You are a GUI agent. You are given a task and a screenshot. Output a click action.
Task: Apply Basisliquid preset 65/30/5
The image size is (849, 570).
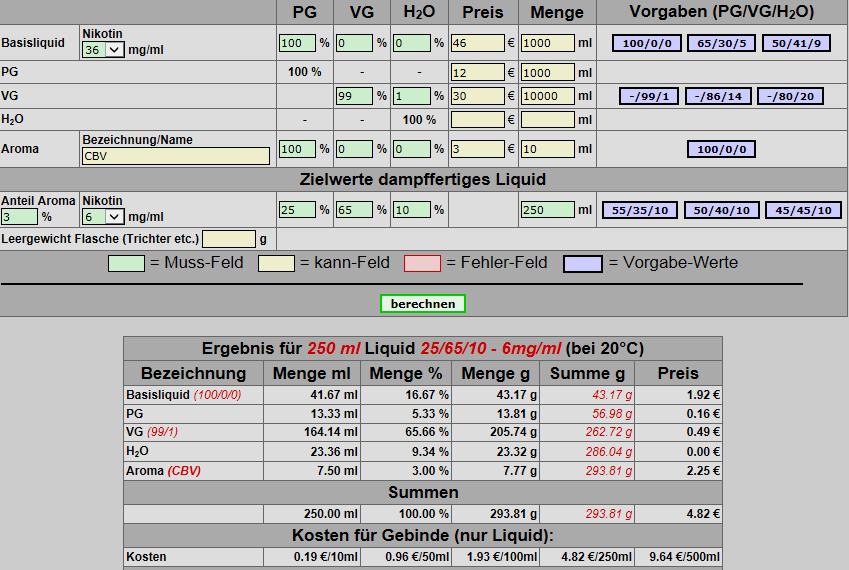coord(720,43)
